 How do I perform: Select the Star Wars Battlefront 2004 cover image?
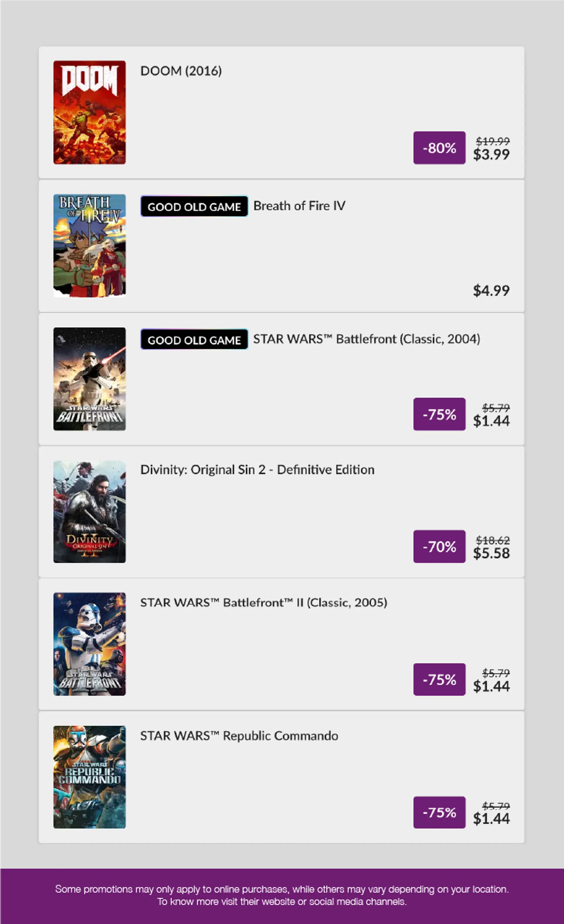click(89, 379)
